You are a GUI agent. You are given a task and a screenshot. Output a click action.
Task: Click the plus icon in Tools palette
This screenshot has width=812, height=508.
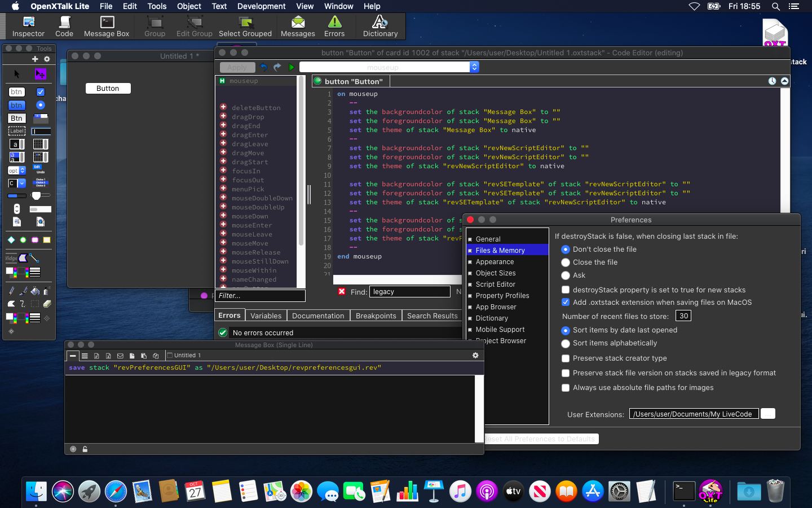pos(35,59)
